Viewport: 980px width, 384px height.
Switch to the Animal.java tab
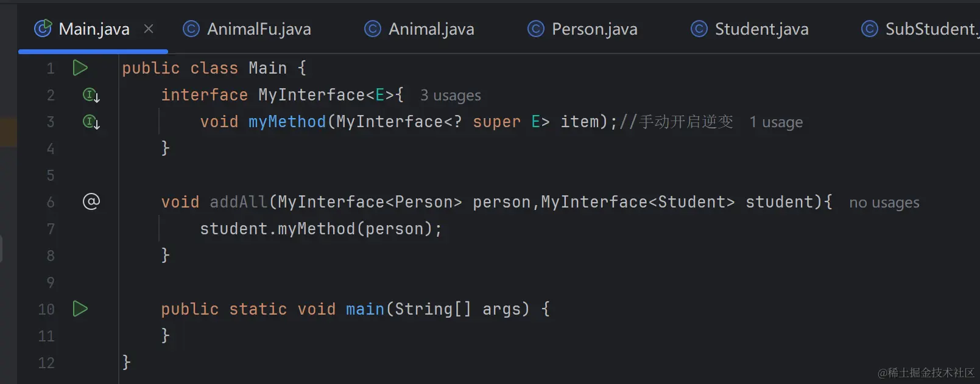click(x=431, y=29)
